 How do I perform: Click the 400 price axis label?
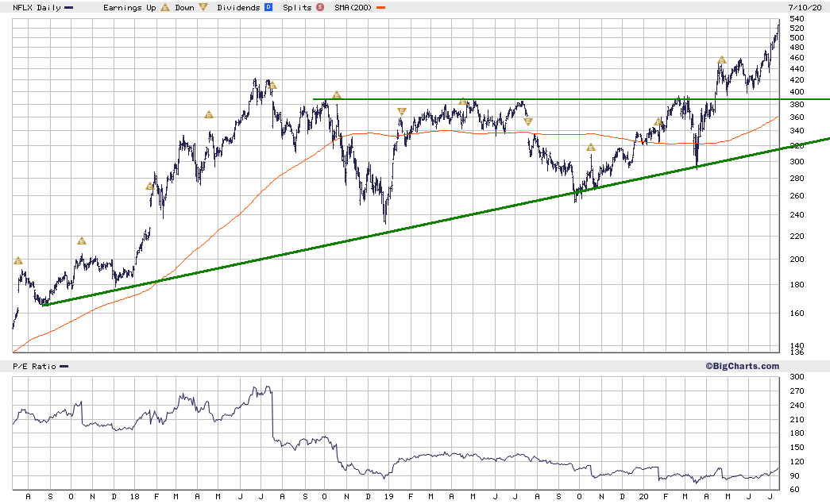pyautogui.click(x=796, y=91)
